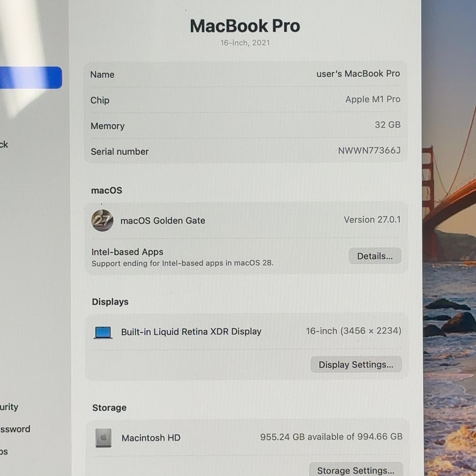Click the memory value '32 GB'
Screen dimensions: 476x476
388,125
